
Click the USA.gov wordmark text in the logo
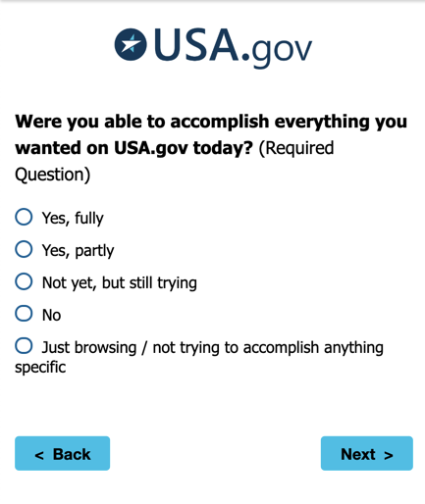point(233,48)
